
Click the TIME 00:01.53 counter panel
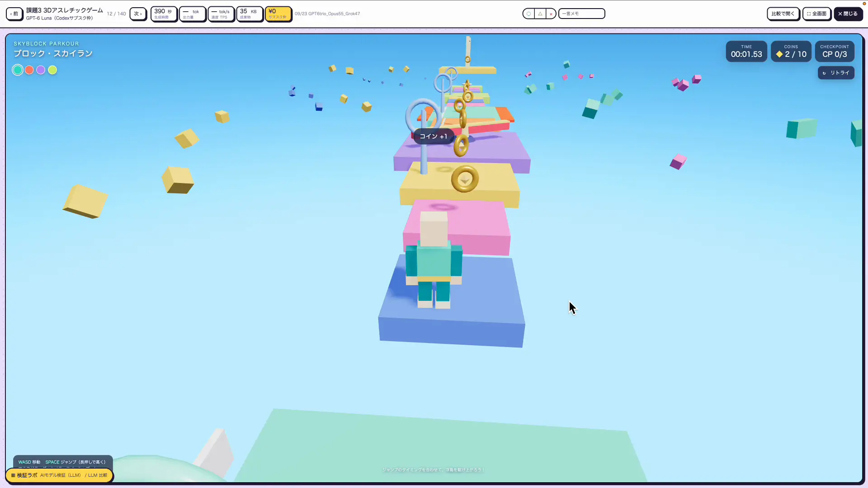(746, 52)
